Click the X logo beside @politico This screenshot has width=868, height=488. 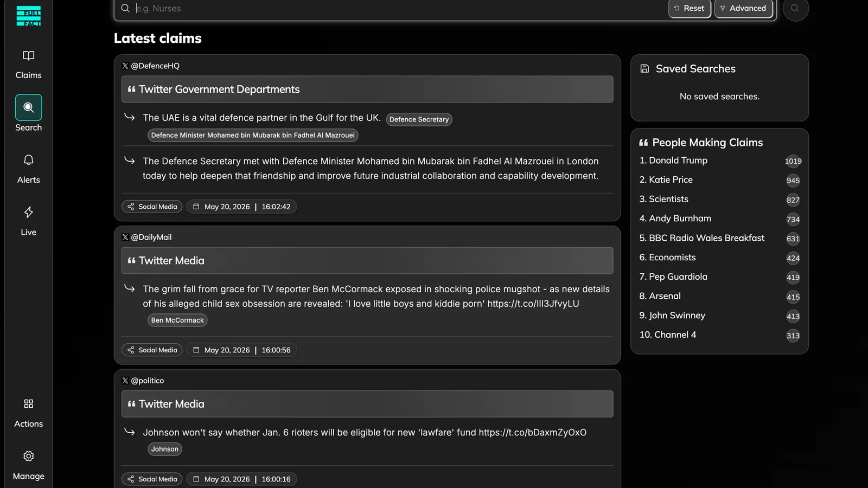pos(125,381)
